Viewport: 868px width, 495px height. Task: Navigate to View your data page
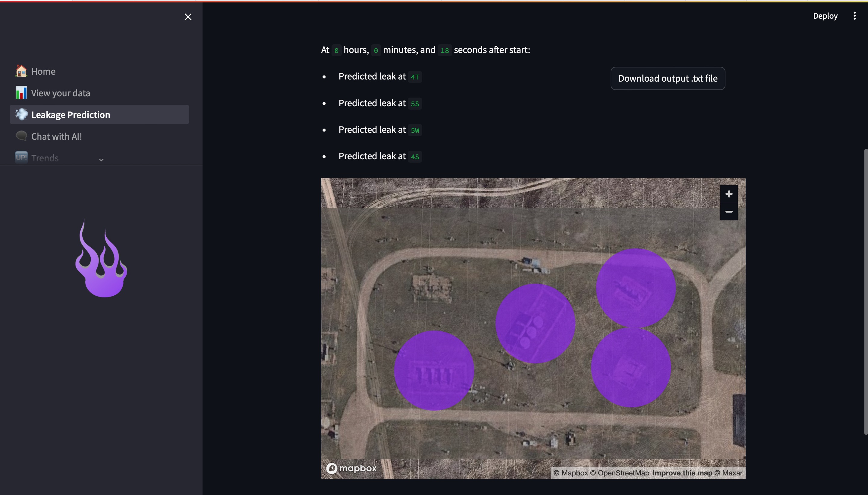click(x=61, y=93)
